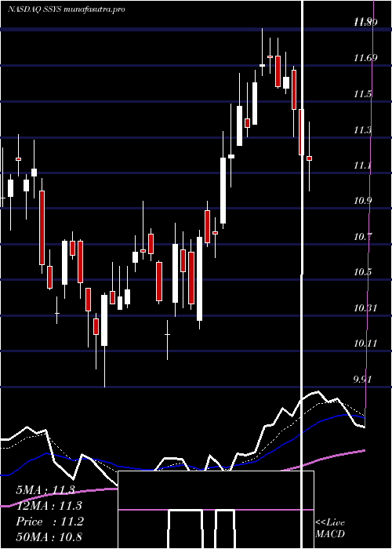The image size is (392, 549).
Task: Click the 9.91 price axis label
Action: (x=363, y=380)
